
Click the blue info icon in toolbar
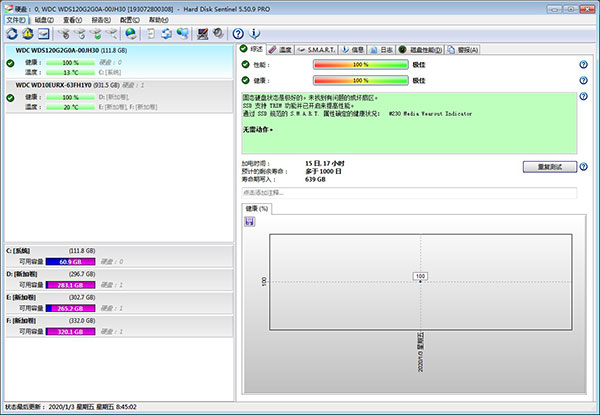point(253,33)
